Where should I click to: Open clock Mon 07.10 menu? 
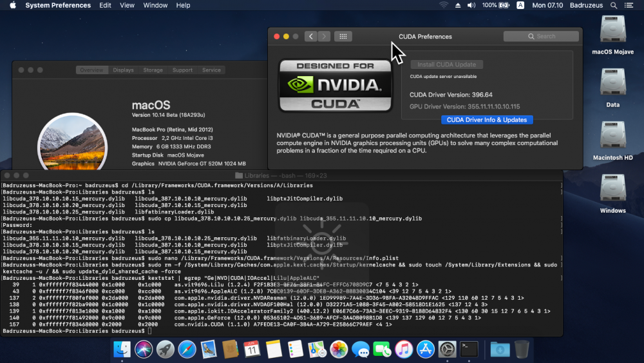(x=547, y=5)
